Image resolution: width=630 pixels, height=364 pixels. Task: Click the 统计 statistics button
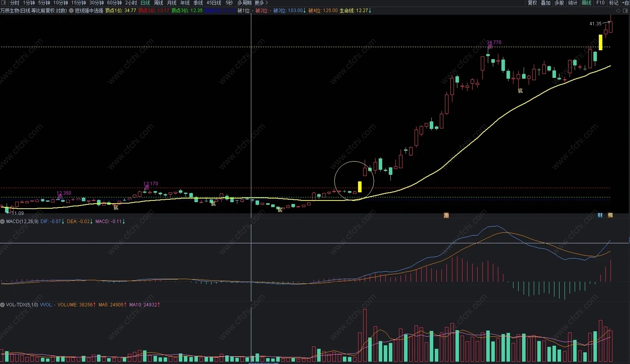573,3
